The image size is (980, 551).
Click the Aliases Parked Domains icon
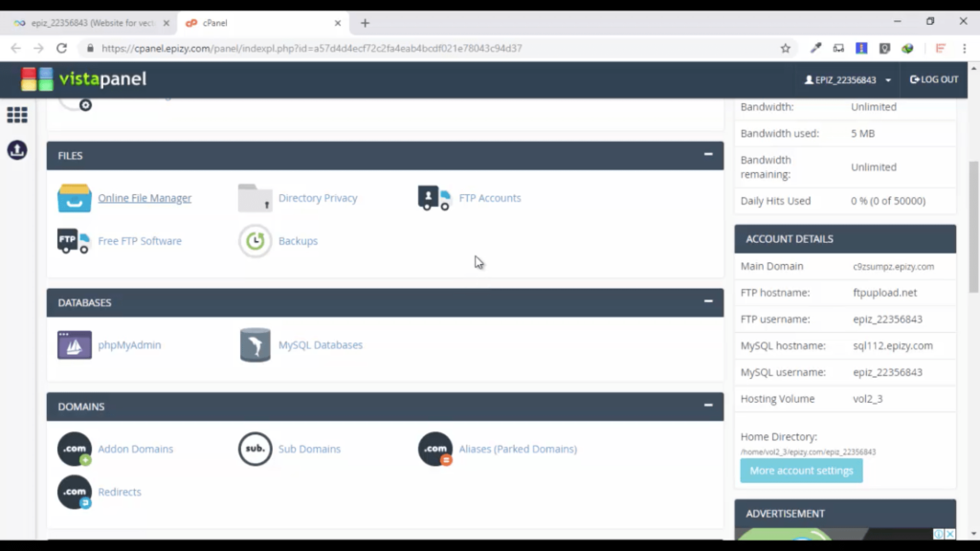click(435, 450)
